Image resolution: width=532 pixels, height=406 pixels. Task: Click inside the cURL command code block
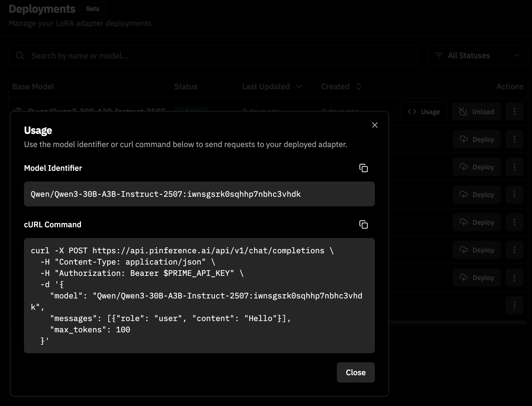pyautogui.click(x=199, y=296)
